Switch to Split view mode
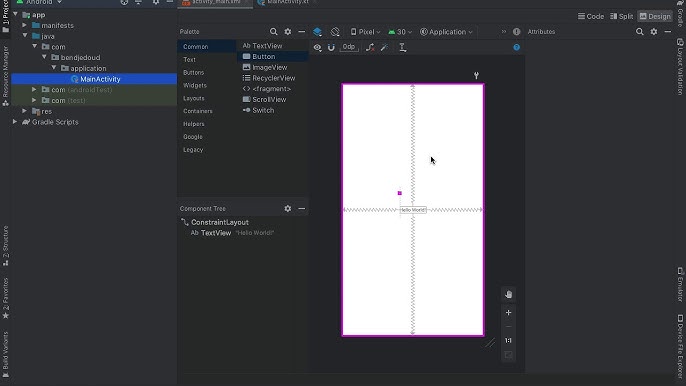The height and width of the screenshot is (386, 686). pyautogui.click(x=622, y=16)
